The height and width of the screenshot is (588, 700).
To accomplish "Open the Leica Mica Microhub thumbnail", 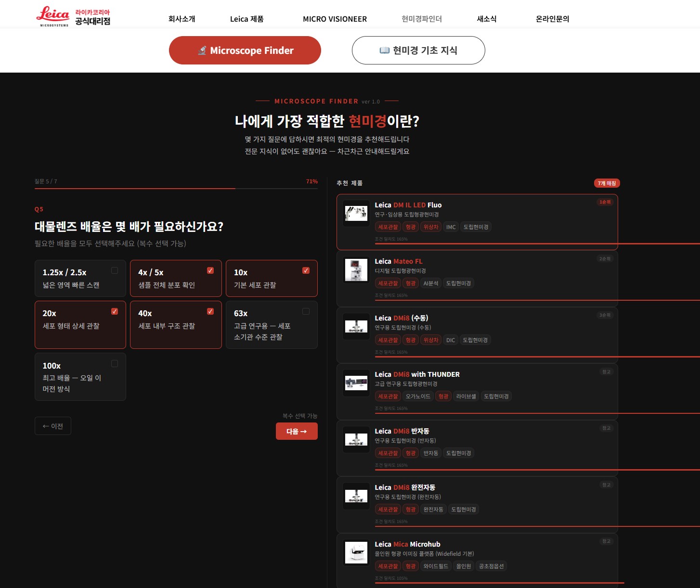I will pos(356,552).
